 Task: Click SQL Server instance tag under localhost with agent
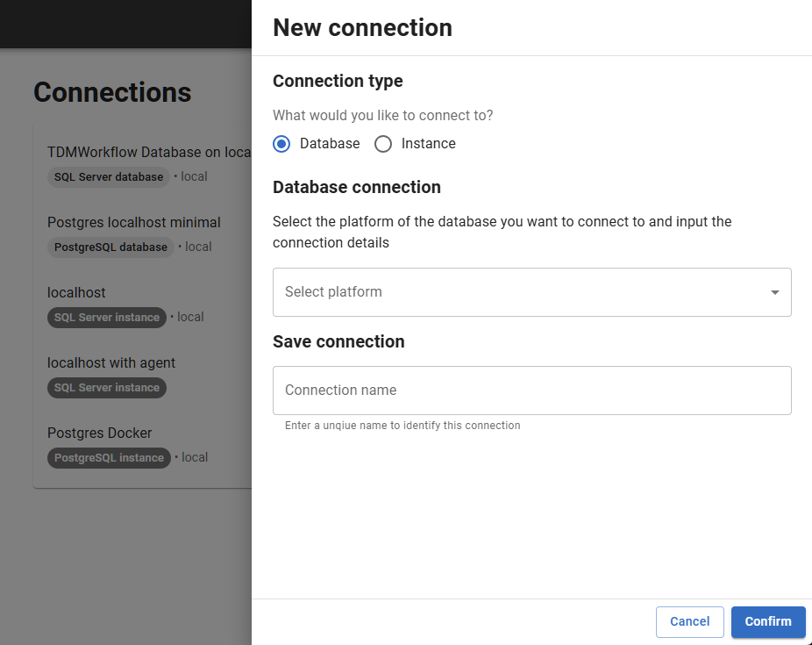pyautogui.click(x=107, y=388)
